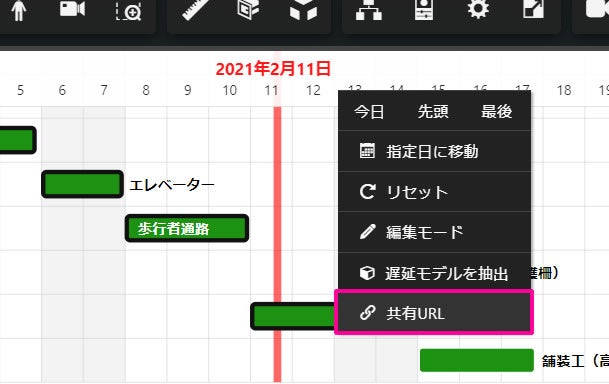Click the red current-date timeline line
The width and height of the screenshot is (609, 384).
[x=277, y=245]
